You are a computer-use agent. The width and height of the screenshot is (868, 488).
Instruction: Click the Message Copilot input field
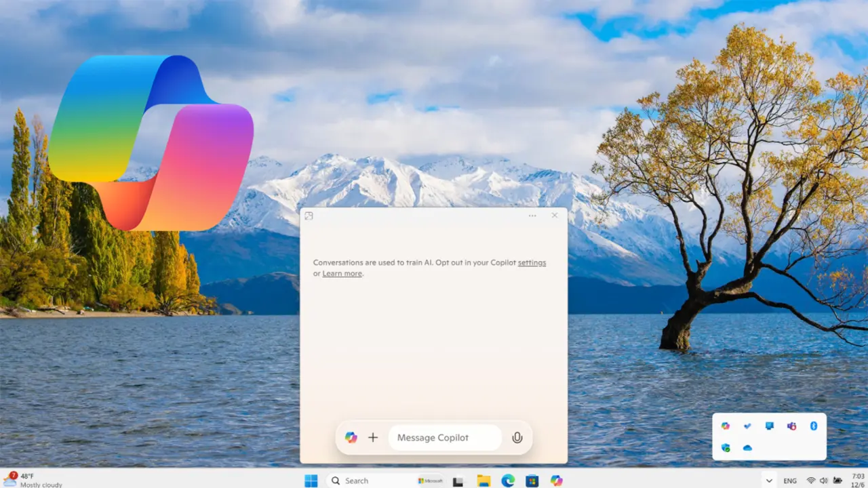click(x=444, y=438)
